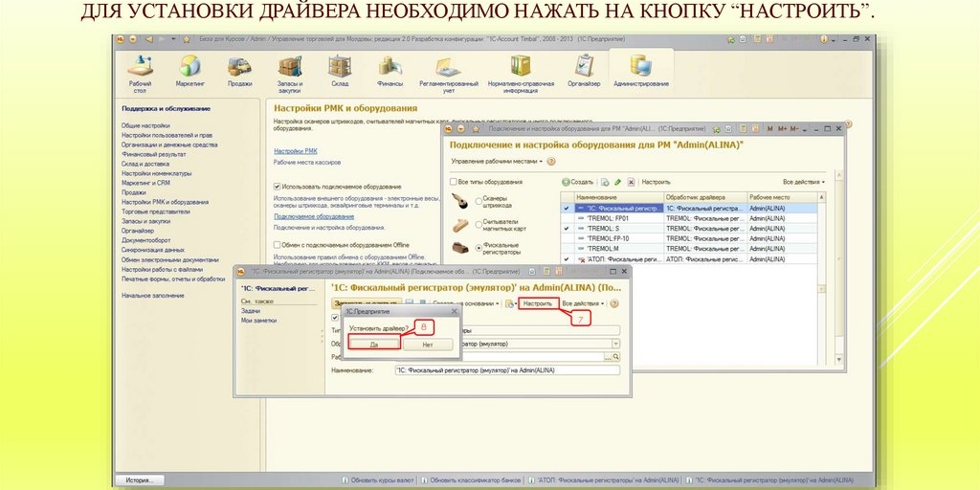
Task: Open the Маркетинг section icon
Action: (189, 67)
